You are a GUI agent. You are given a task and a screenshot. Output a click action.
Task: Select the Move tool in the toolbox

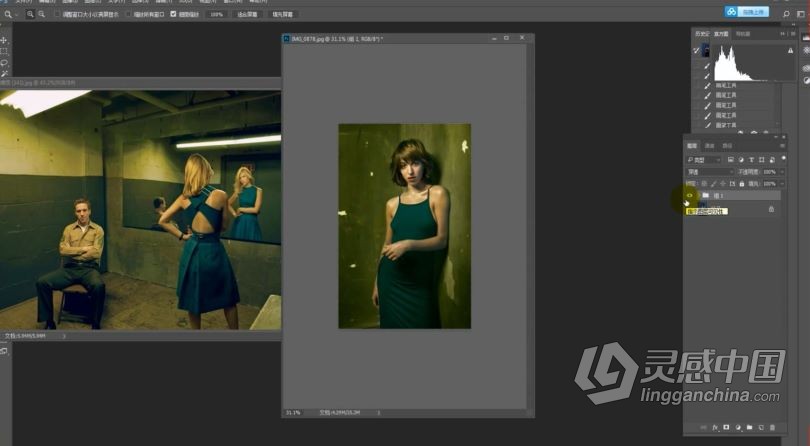[x=4, y=40]
